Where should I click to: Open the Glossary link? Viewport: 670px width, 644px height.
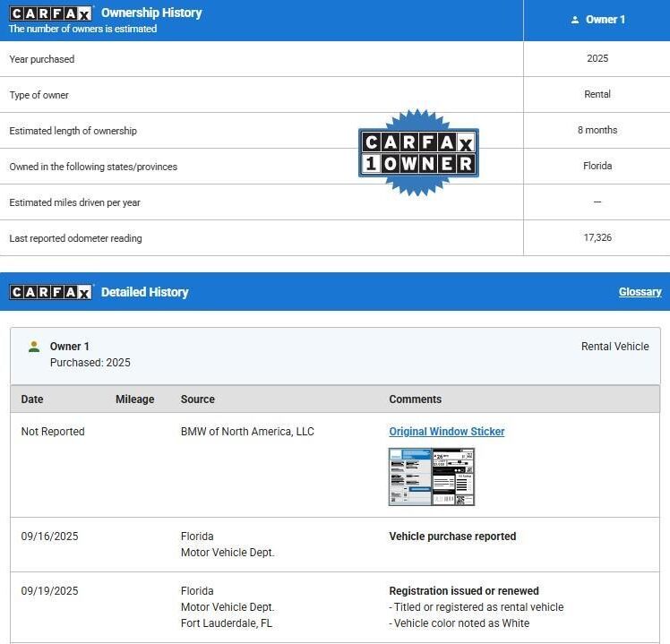[640, 292]
